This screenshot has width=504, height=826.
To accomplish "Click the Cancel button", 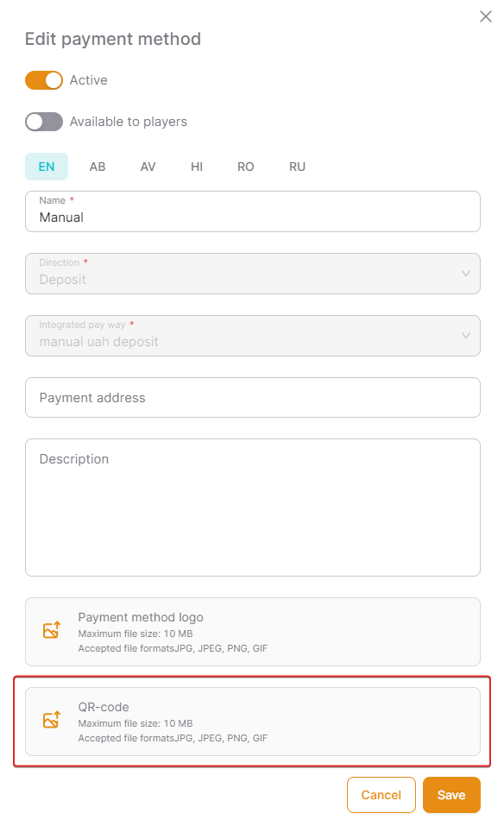I will [x=381, y=795].
